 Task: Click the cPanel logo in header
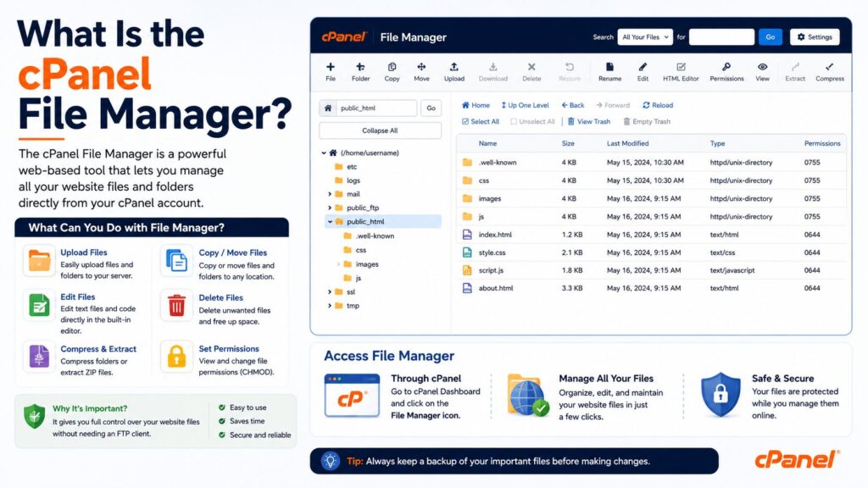344,37
